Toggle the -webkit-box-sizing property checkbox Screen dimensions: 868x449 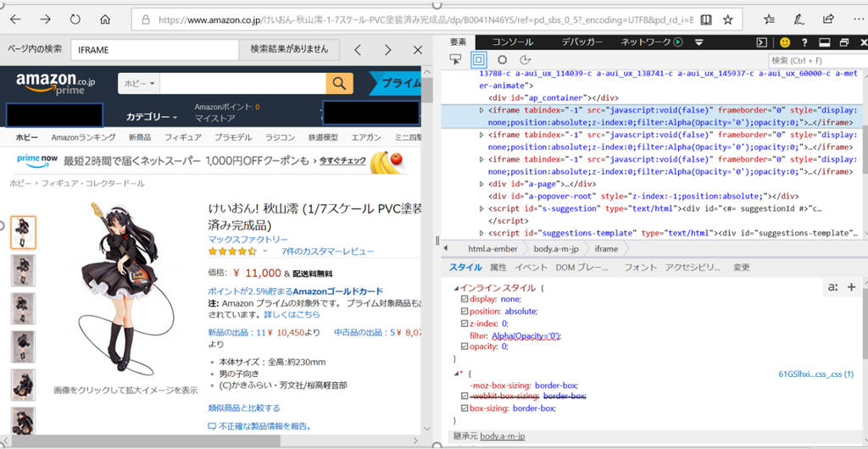[465, 396]
